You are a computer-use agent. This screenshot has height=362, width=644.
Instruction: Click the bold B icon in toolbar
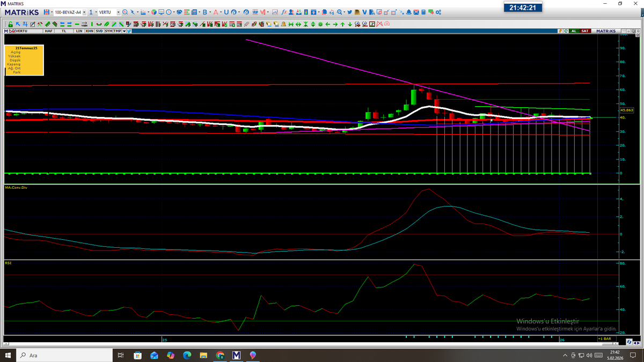pyautogui.click(x=204, y=12)
